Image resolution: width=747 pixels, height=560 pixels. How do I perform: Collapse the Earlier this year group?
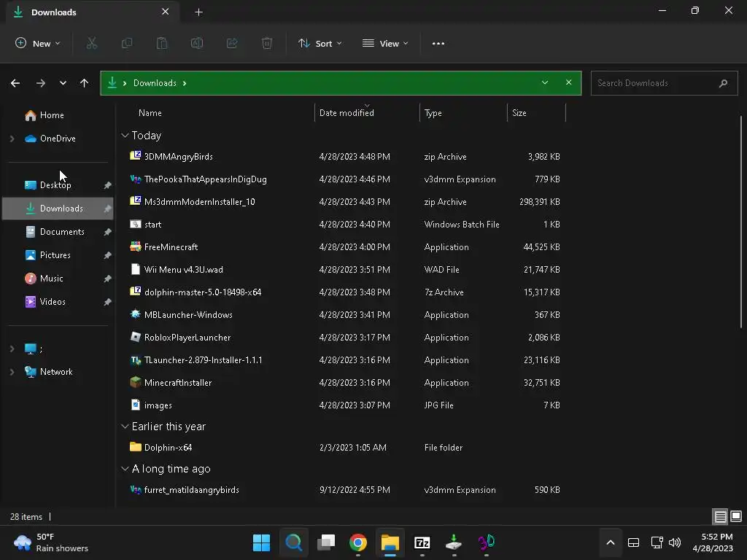[125, 426]
